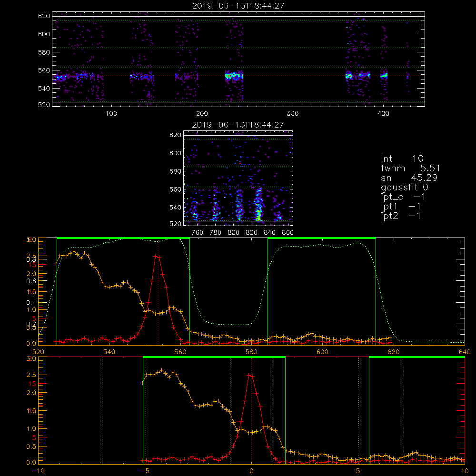Click x-axis tick label 5 of bottom plot
The width and height of the screenshot is (476, 476).
pyautogui.click(x=358, y=471)
